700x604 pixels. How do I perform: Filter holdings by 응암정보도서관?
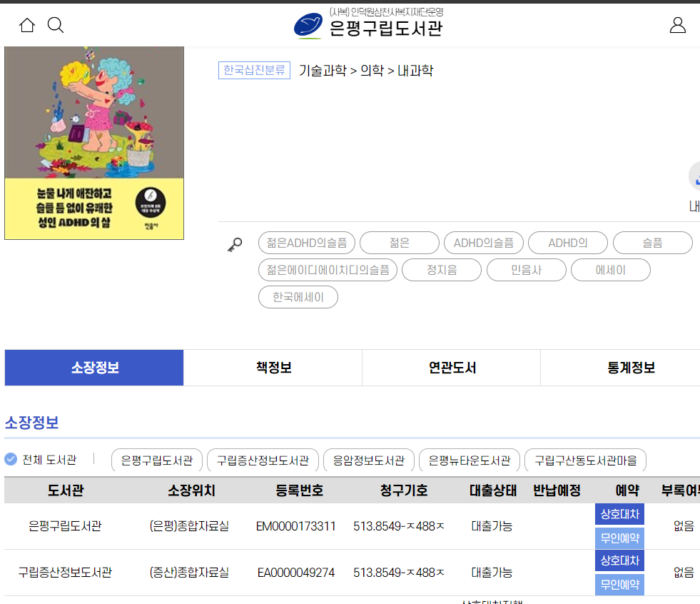[x=369, y=460]
